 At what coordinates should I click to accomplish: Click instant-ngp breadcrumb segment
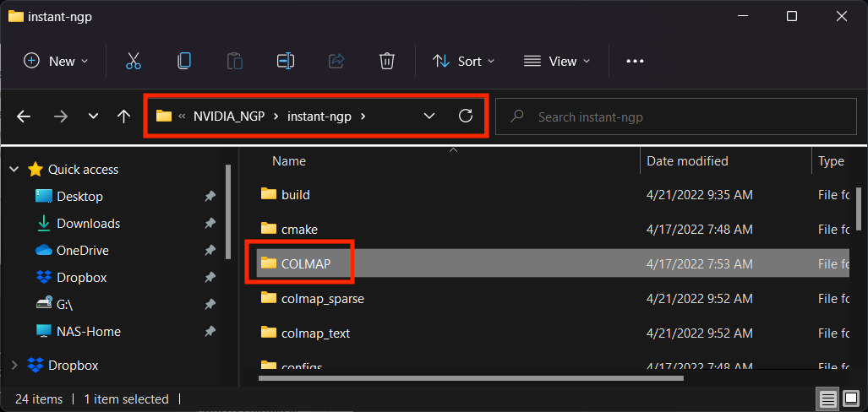tap(319, 117)
